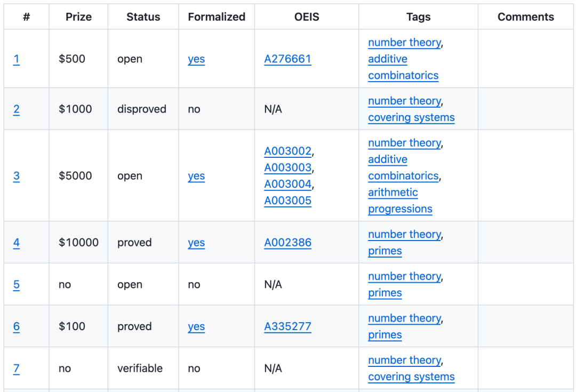Select covering systems tag in disproved row
The image size is (576, 392).
(411, 117)
